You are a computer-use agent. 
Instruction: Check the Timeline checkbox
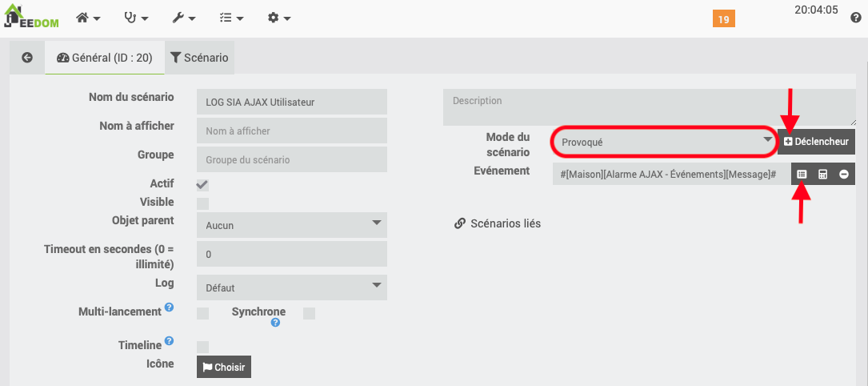(x=203, y=347)
